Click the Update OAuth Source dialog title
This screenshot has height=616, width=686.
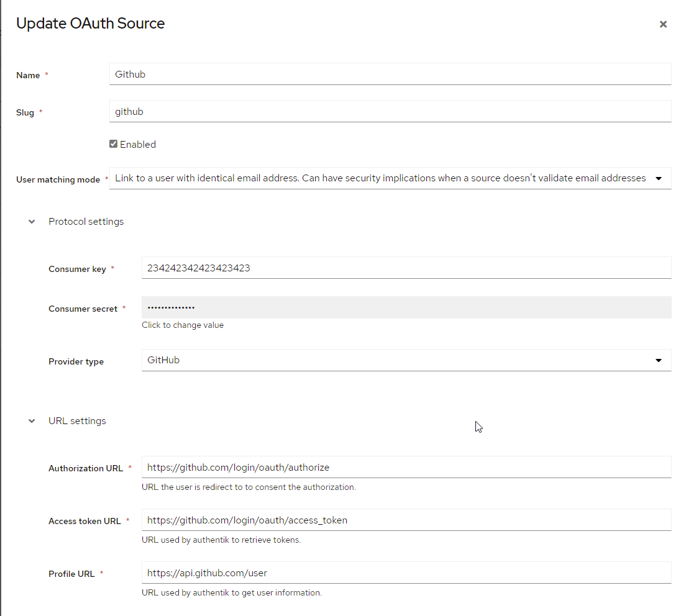pos(89,24)
